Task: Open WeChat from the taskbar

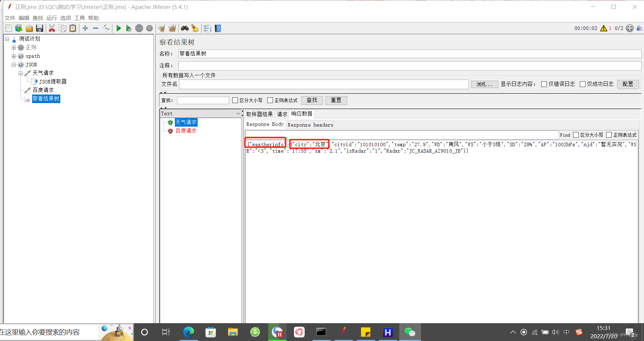Action: click(x=410, y=332)
